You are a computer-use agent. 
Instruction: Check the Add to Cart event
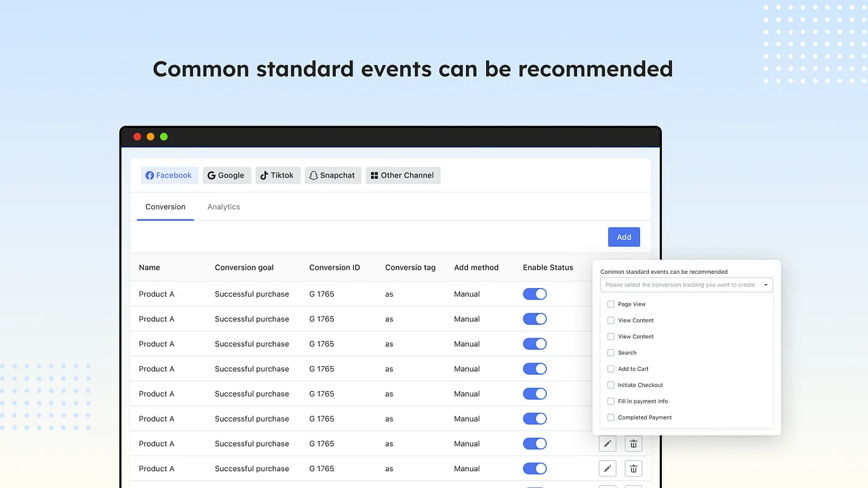point(610,369)
